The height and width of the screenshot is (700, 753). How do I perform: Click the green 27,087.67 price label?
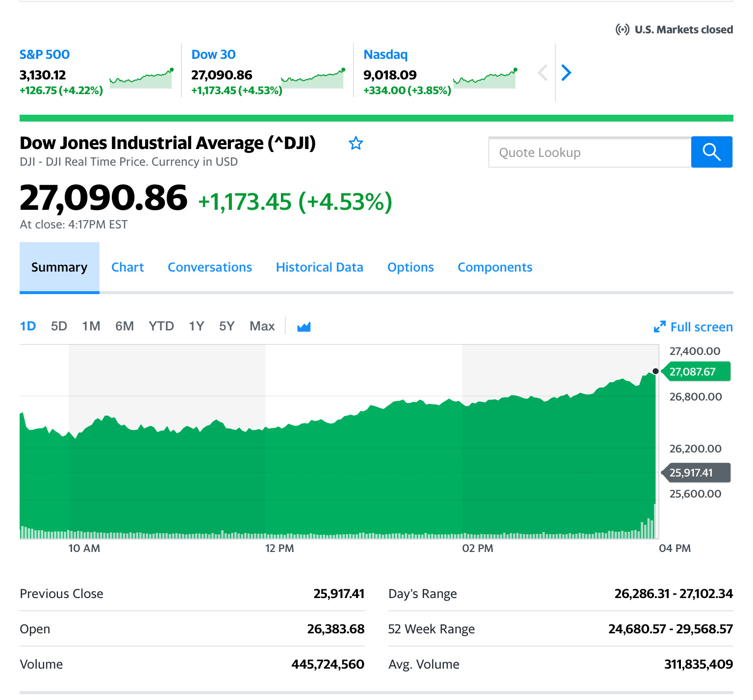(696, 372)
